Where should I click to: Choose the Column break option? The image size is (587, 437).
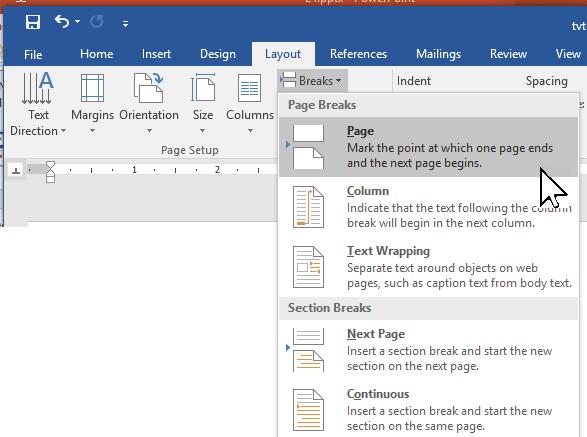pos(428,207)
